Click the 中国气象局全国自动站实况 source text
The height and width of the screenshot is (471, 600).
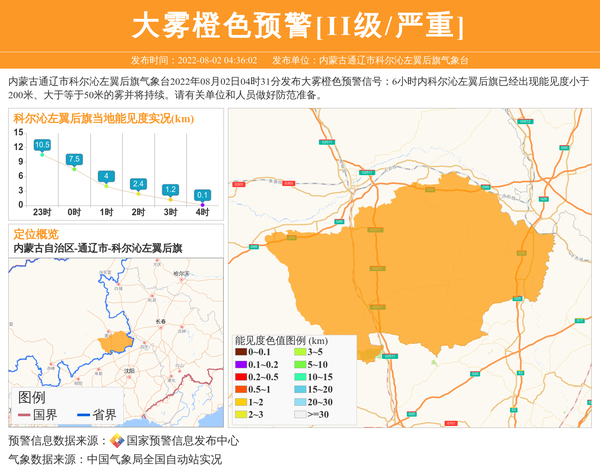153,460
